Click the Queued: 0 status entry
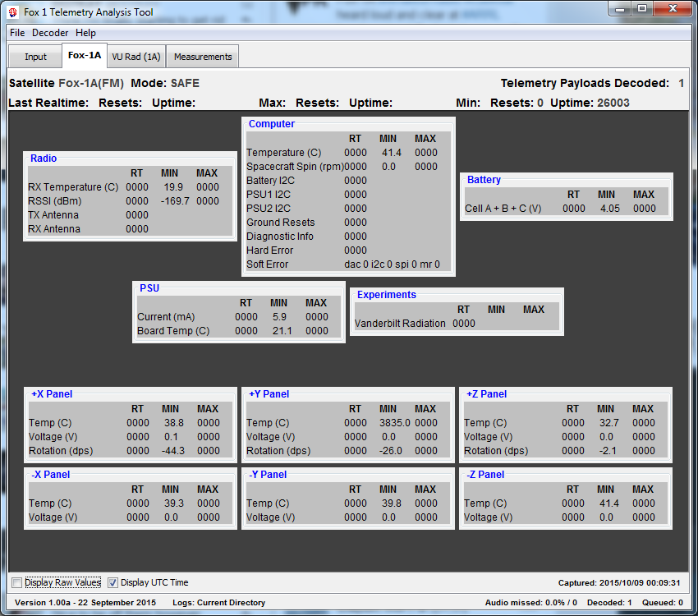Viewport: 698px width, 616px height. [663, 603]
